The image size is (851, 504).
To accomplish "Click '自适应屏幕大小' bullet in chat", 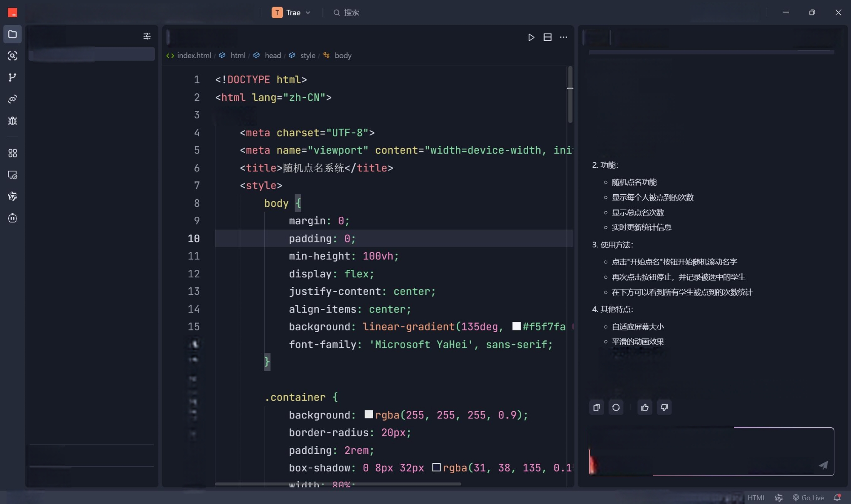I will (638, 327).
